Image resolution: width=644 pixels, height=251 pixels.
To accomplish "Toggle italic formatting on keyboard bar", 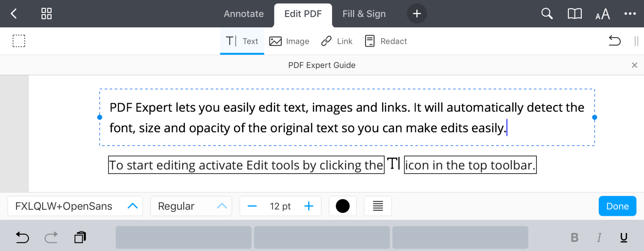I will point(599,237).
